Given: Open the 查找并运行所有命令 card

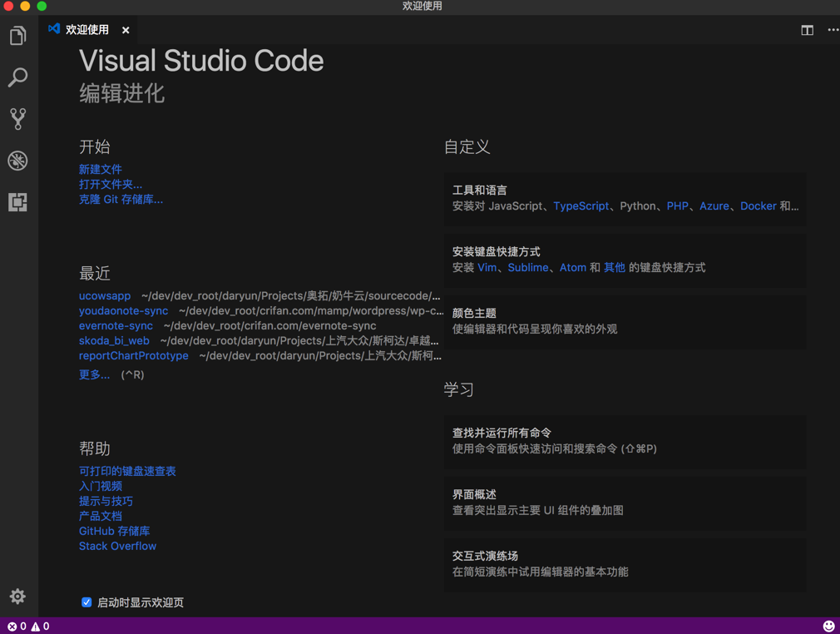Looking at the screenshot, I should (625, 442).
